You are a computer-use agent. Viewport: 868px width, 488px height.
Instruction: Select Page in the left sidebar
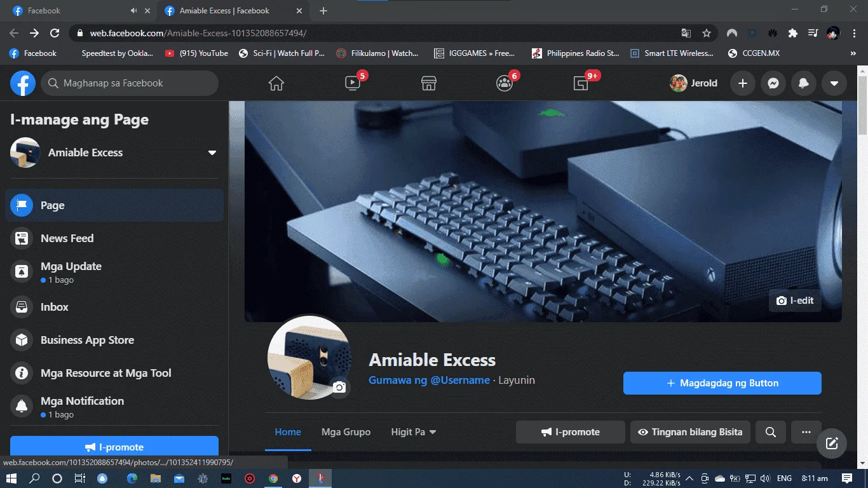pyautogui.click(x=114, y=205)
